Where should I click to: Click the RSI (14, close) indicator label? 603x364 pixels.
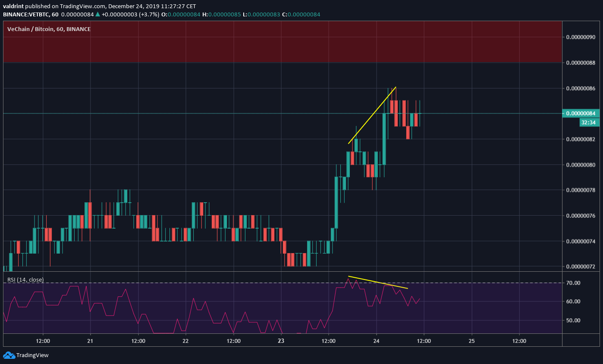(x=25, y=279)
